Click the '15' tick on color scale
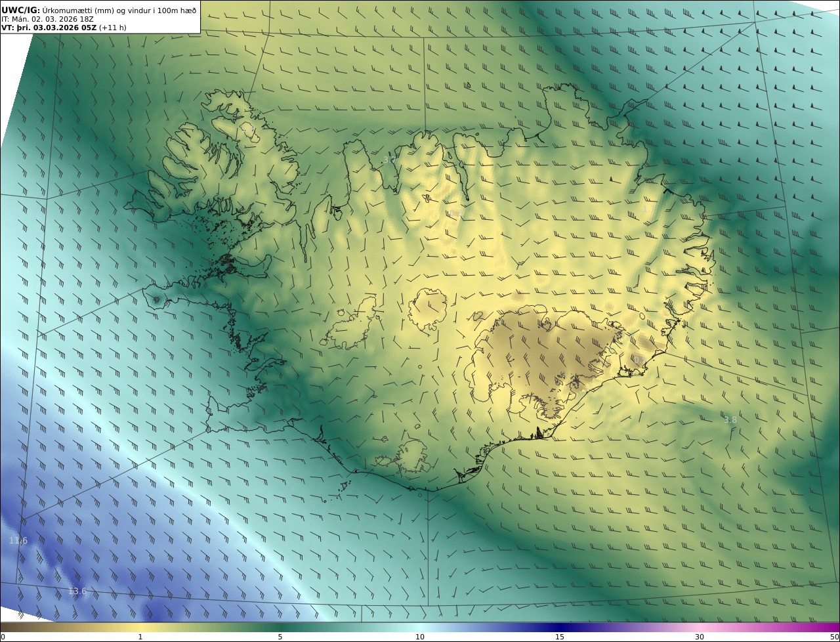This screenshot has height=642, width=840. 560,637
